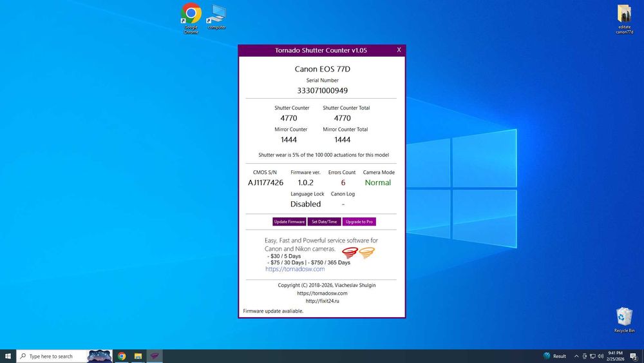Click the shutter wear 5% message
Viewport: 644px width, 363px height.
click(324, 155)
